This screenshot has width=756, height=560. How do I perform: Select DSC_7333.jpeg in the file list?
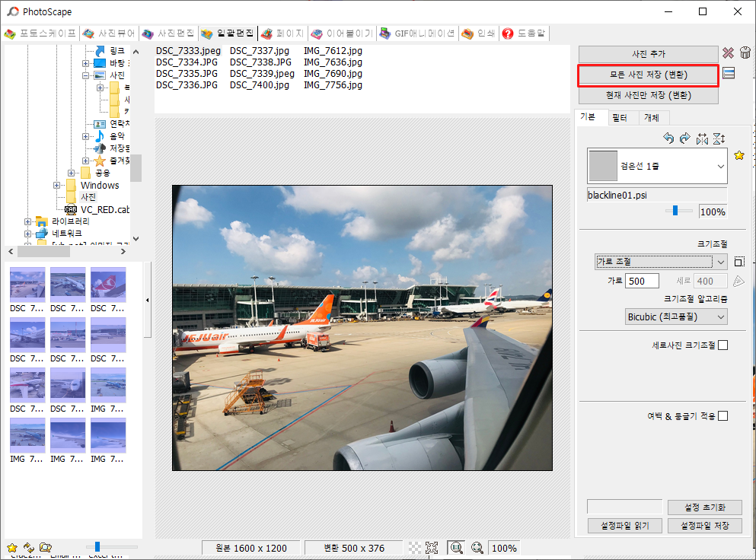(188, 51)
